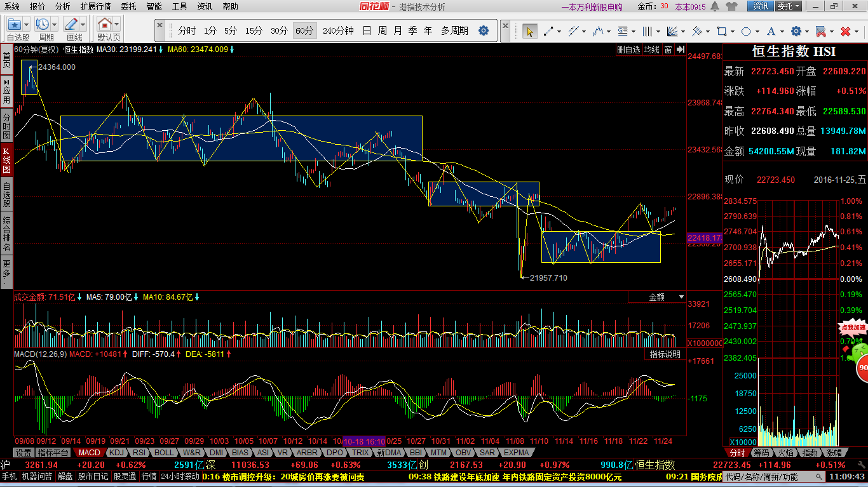
Task: Toggle 多周期 multi-period view
Action: tap(455, 31)
